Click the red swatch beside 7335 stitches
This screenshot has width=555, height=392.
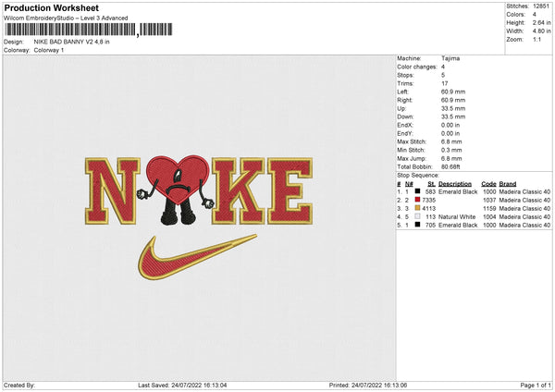click(418, 200)
